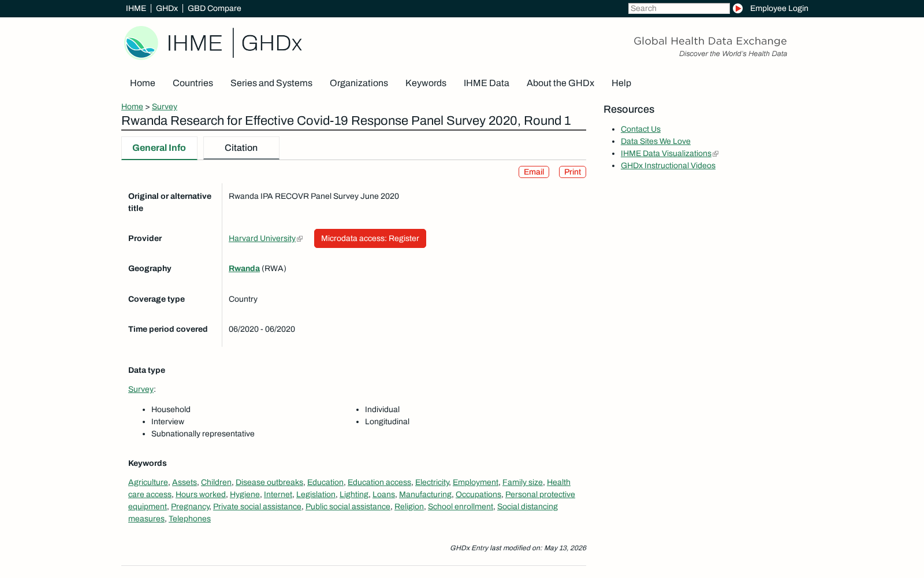Click the Pregnancy keyword
The width and height of the screenshot is (924, 578).
click(190, 507)
